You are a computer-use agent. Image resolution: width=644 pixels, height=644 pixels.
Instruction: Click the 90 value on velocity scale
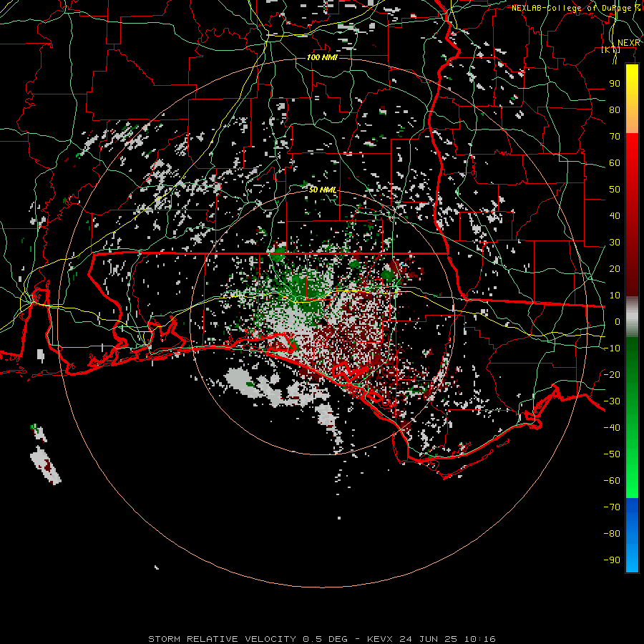click(x=615, y=84)
